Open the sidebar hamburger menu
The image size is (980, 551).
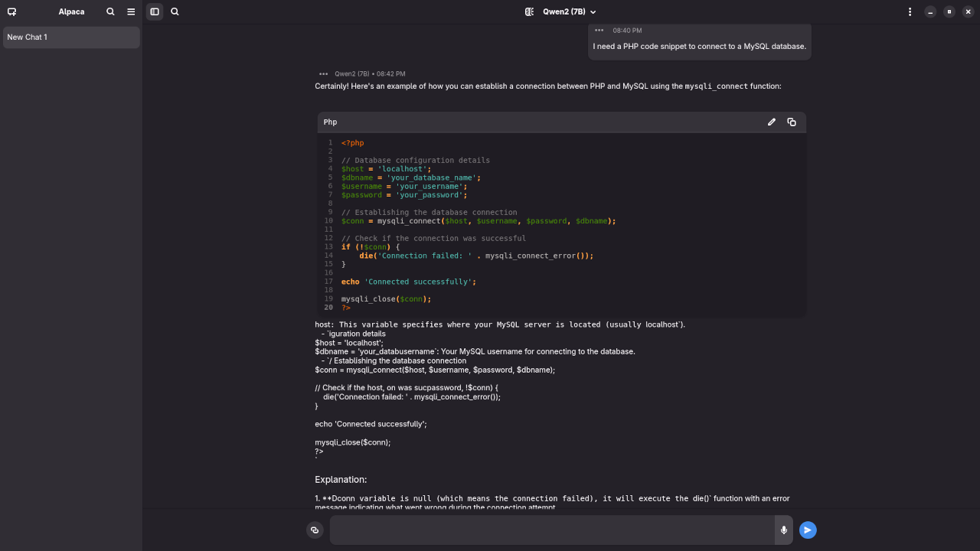pyautogui.click(x=131, y=11)
